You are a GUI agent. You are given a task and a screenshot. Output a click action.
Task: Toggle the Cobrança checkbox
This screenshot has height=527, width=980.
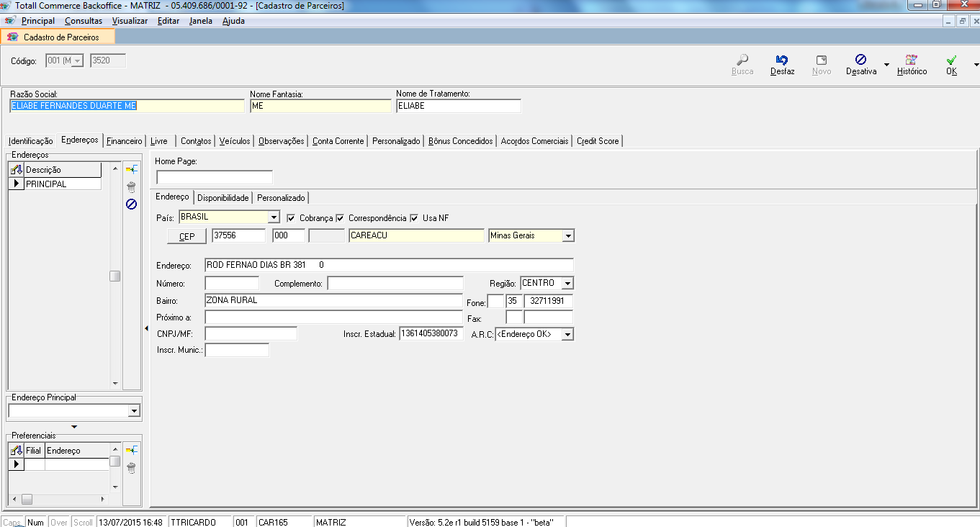[292, 218]
